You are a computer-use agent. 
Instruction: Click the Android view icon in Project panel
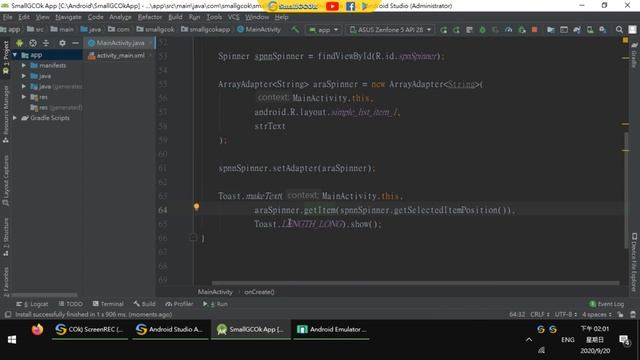pyautogui.click(x=19, y=43)
